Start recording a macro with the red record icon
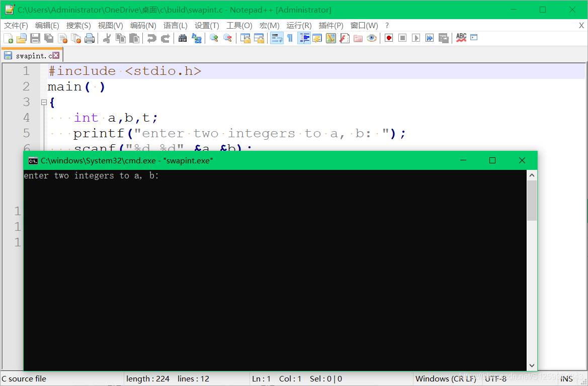 [x=388, y=38]
